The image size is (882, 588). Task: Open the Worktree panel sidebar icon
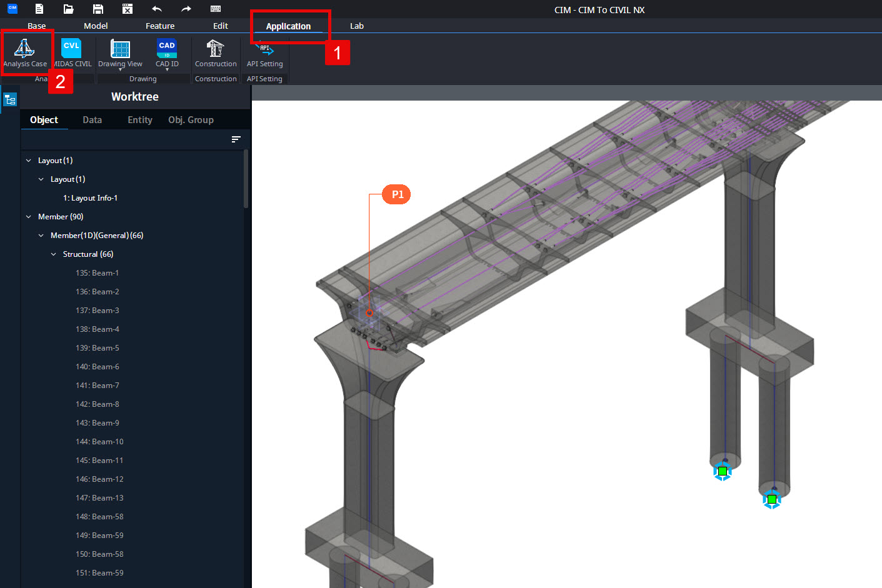tap(9, 99)
